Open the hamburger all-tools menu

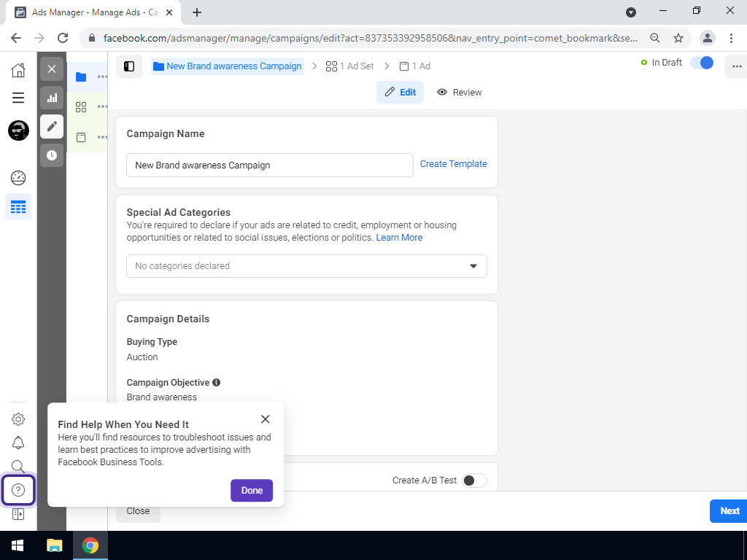click(x=18, y=98)
